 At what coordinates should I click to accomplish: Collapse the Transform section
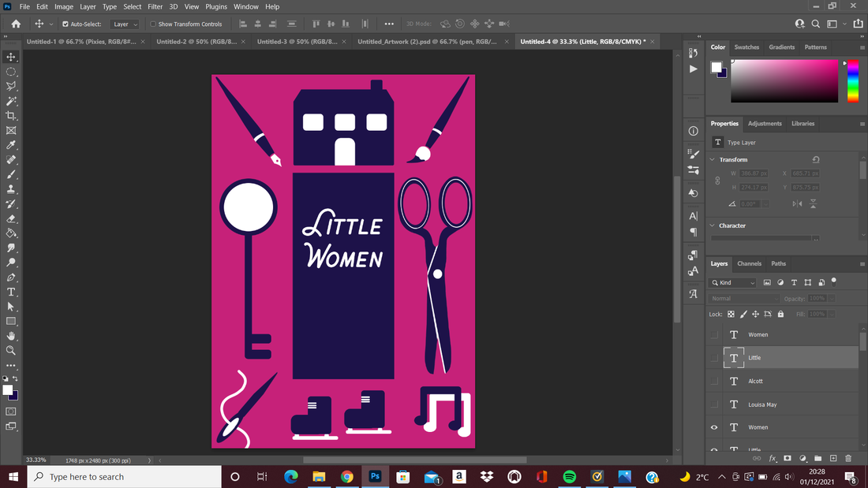[x=713, y=159]
